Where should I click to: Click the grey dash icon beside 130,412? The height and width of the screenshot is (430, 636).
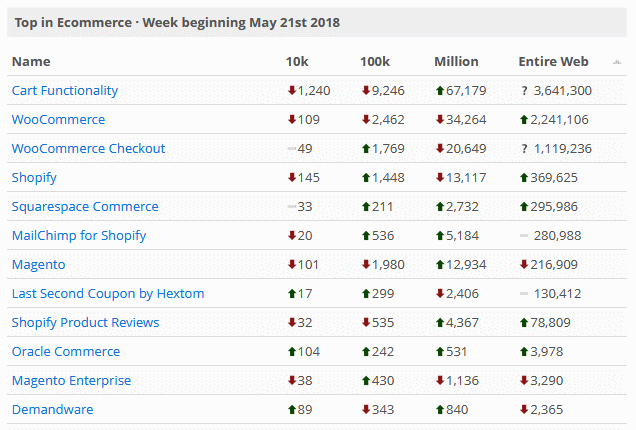[x=524, y=294]
